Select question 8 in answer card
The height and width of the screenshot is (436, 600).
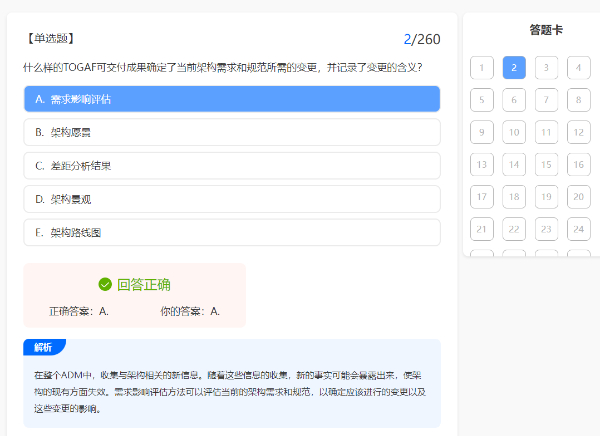tap(579, 100)
